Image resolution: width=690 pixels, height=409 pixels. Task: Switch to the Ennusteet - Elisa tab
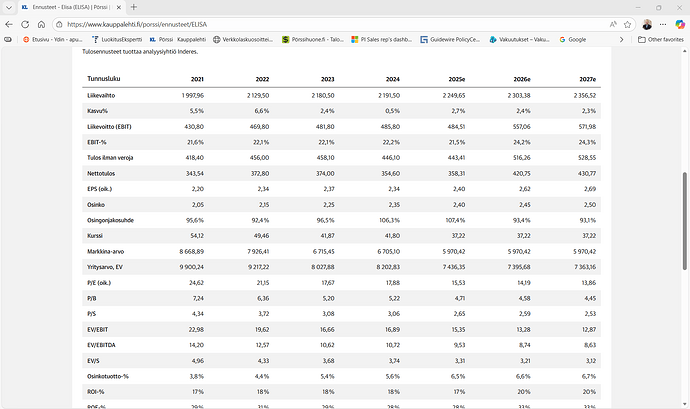pyautogui.click(x=70, y=7)
